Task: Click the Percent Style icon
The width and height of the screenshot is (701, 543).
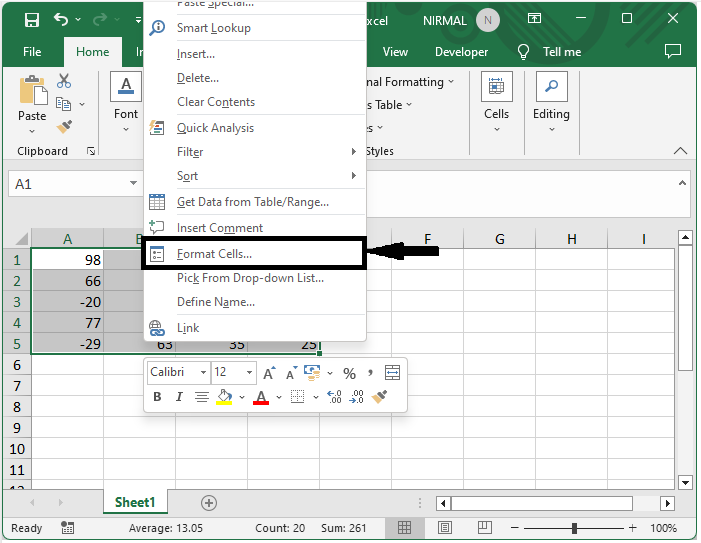Action: (349, 373)
